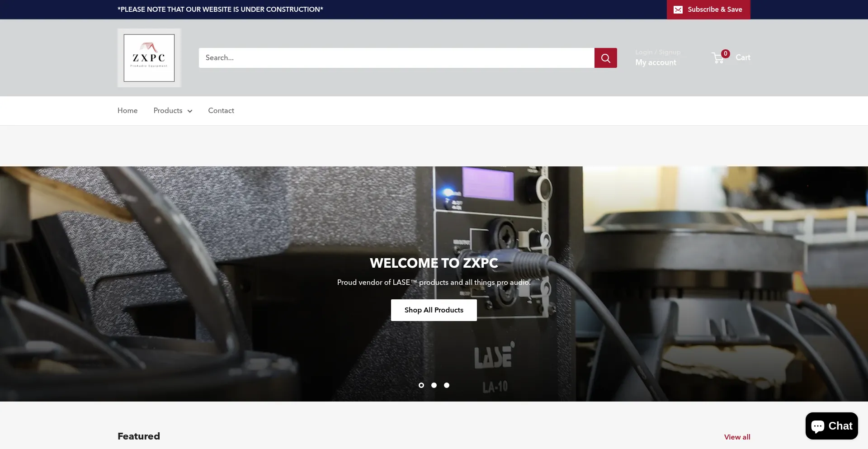Open the View all link under Featured

[x=737, y=437]
